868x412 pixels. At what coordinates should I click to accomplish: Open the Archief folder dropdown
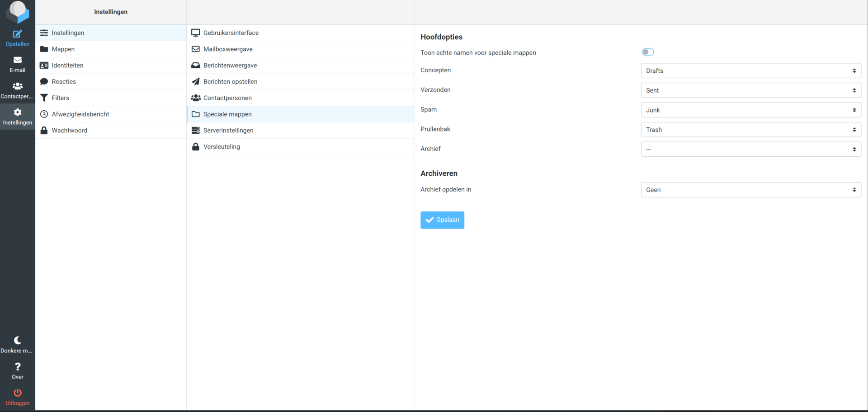pos(751,150)
